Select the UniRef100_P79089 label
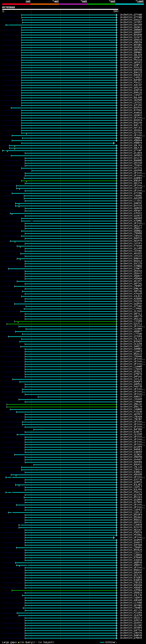146x644 pixels. click(x=131, y=246)
